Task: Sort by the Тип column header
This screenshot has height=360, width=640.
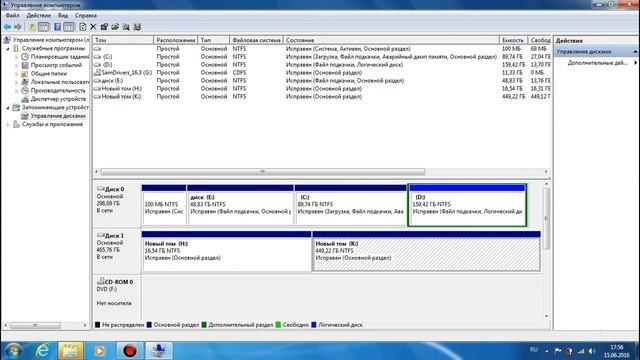Action: tap(213, 40)
